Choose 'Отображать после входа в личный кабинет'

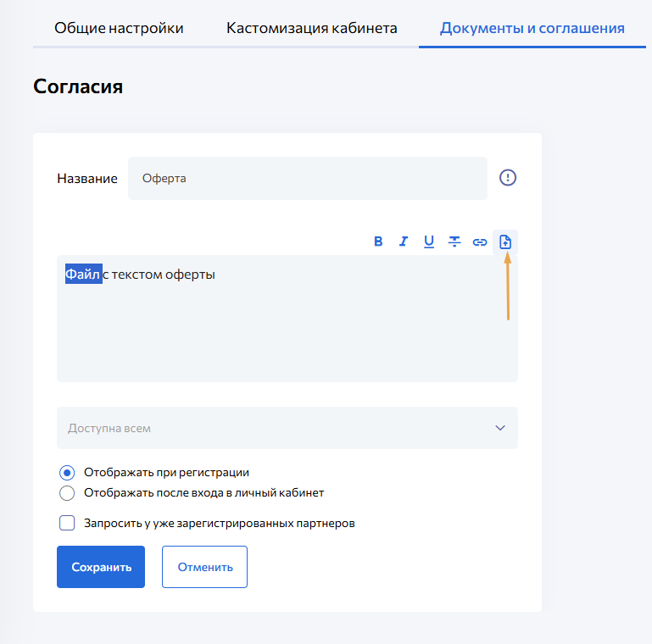pos(68,492)
